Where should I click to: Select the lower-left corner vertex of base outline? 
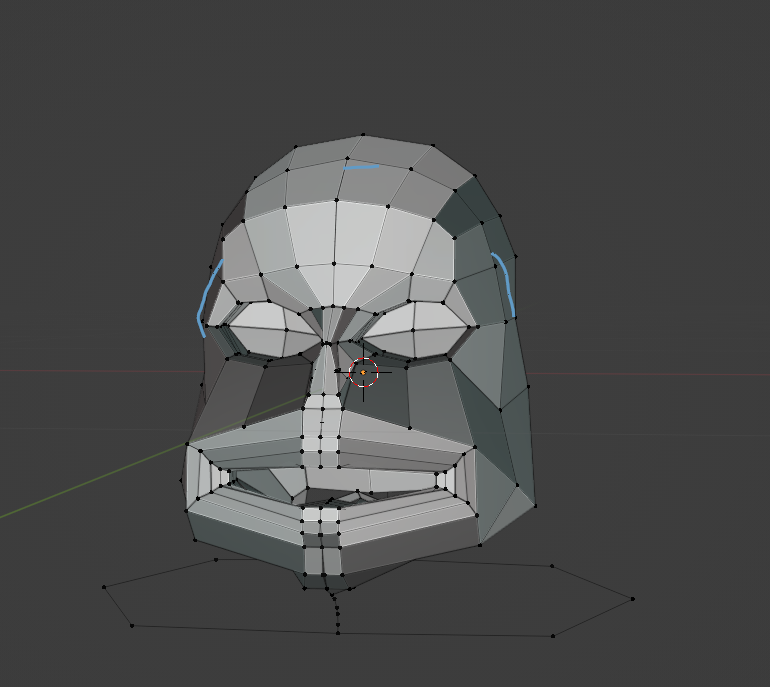pyautogui.click(x=132, y=625)
